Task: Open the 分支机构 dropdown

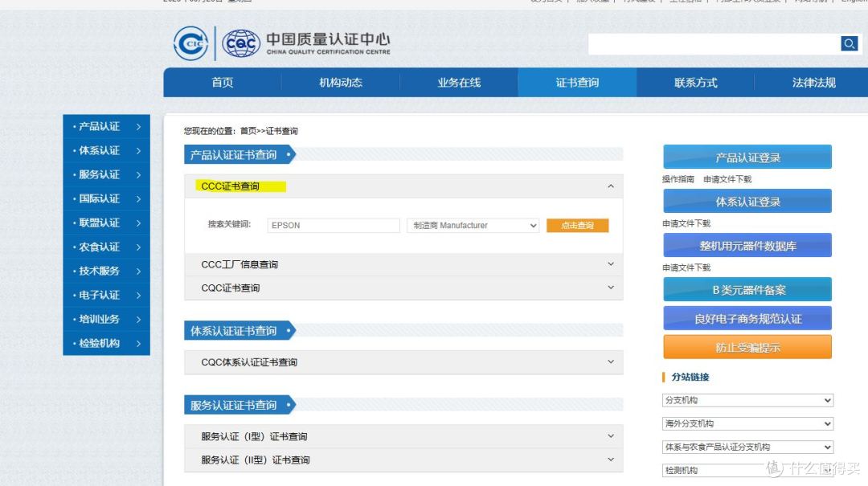Action: coord(747,400)
